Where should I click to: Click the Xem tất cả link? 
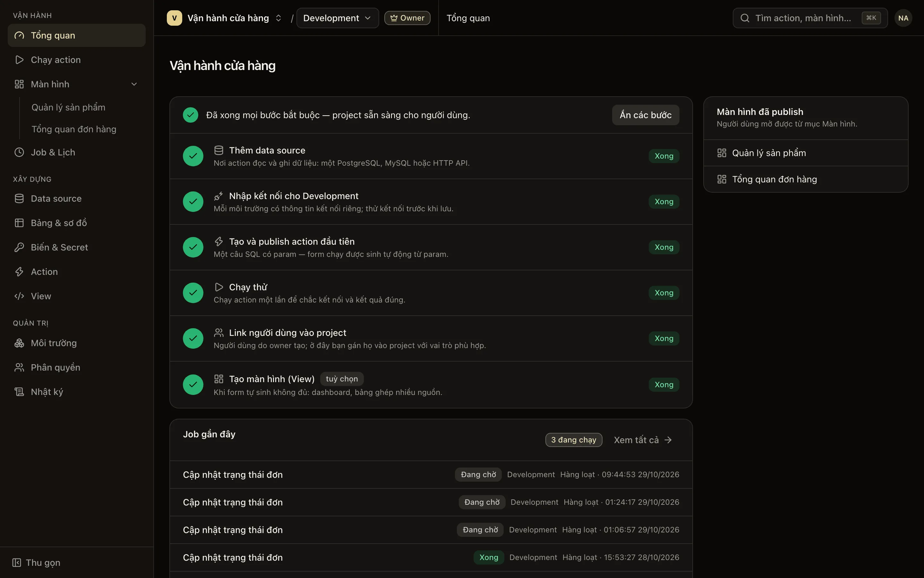643,440
